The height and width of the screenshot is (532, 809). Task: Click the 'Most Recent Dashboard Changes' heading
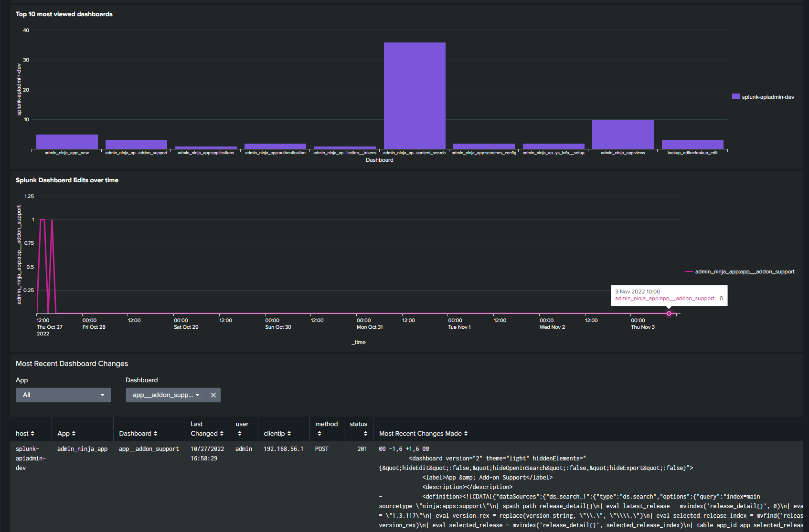click(x=72, y=364)
